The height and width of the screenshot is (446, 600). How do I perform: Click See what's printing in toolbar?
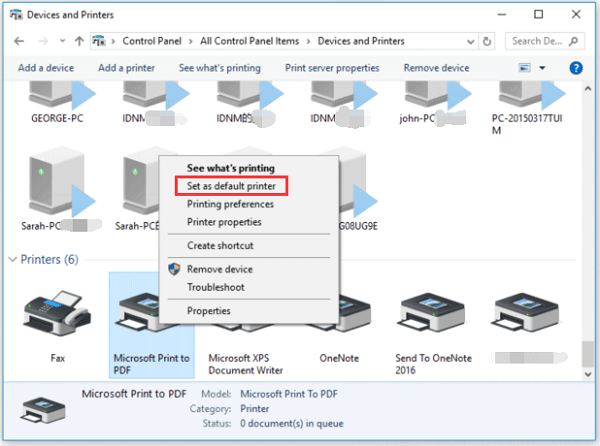point(220,68)
